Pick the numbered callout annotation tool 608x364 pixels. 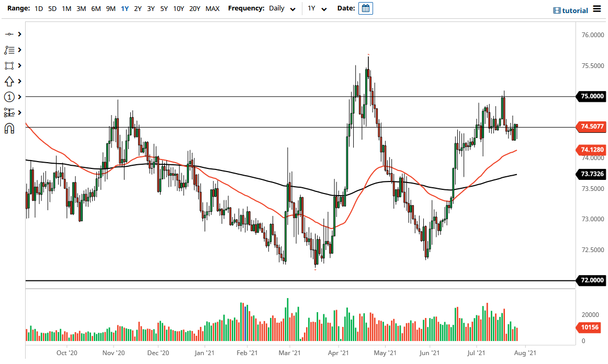pos(9,97)
